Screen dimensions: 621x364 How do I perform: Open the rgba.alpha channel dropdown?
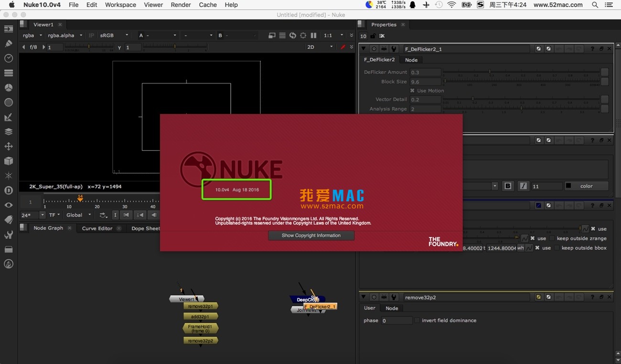point(65,35)
